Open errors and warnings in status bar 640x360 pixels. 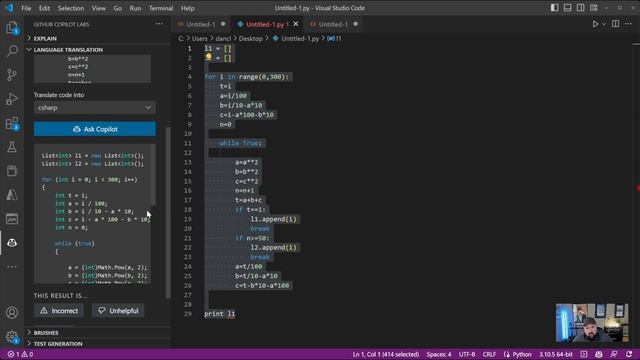point(20,354)
